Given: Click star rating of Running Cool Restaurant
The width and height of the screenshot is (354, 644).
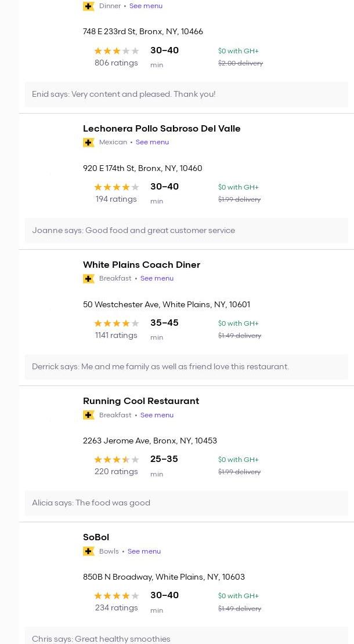Looking at the screenshot, I should (116, 460).
